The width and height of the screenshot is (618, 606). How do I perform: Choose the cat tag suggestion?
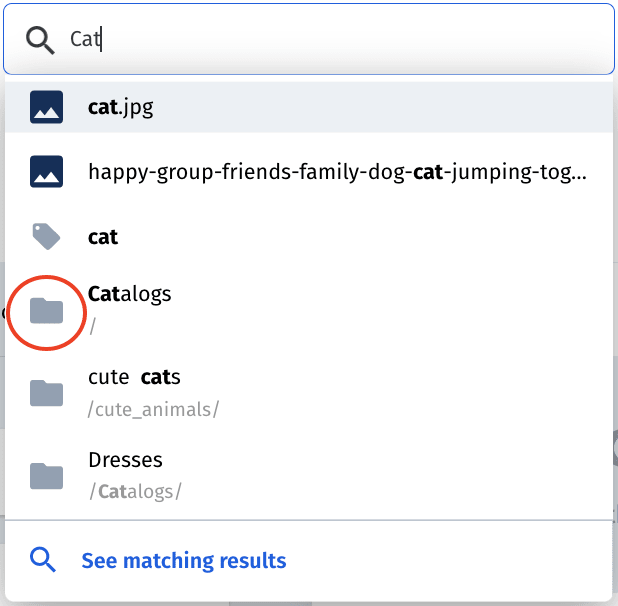point(309,236)
